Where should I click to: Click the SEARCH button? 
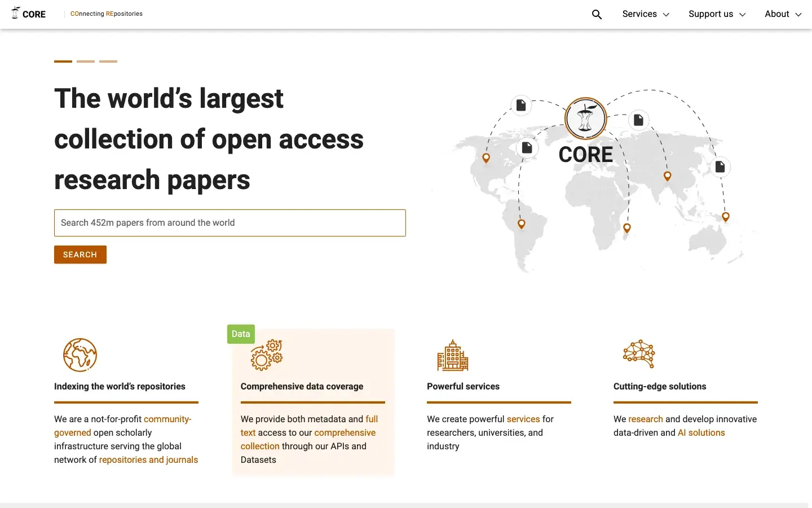80,255
